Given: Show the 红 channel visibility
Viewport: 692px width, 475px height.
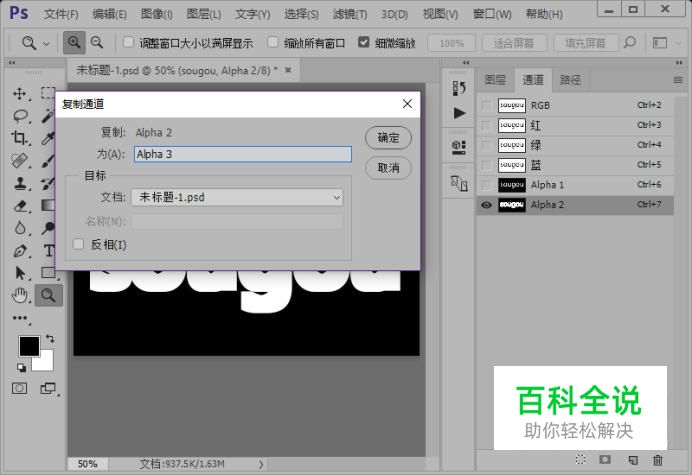Looking at the screenshot, I should click(x=486, y=125).
